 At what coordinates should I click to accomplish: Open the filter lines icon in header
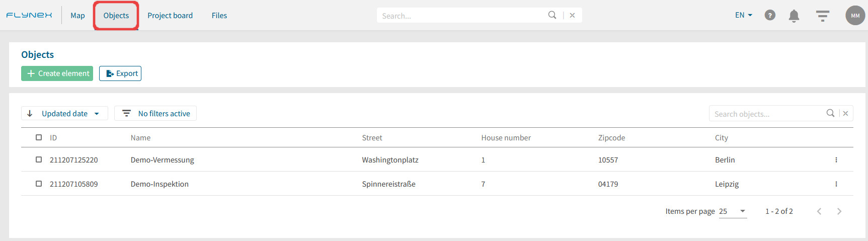[823, 16]
